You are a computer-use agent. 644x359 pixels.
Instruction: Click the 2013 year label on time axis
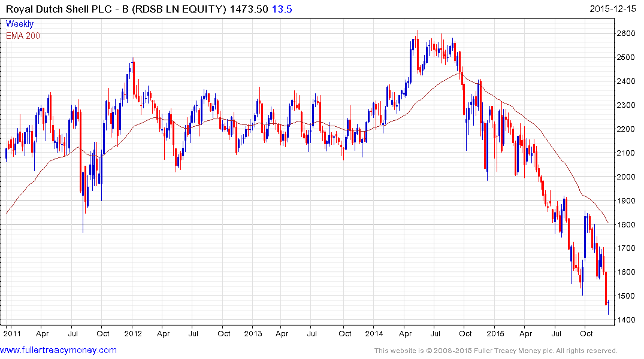pyautogui.click(x=253, y=333)
